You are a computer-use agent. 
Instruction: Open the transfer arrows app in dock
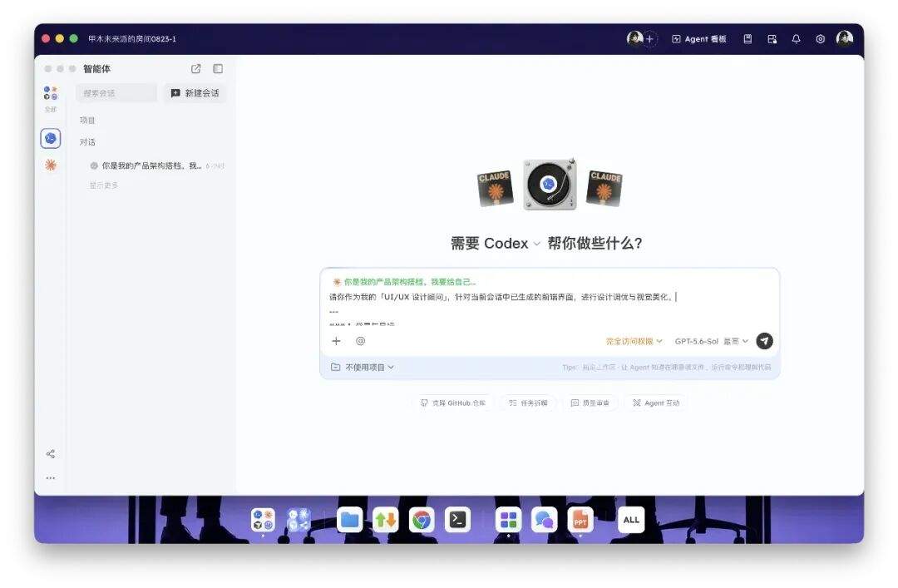[x=386, y=521]
